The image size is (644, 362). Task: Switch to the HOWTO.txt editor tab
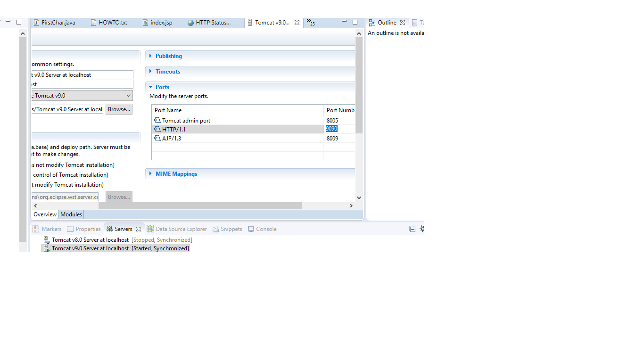tap(108, 23)
